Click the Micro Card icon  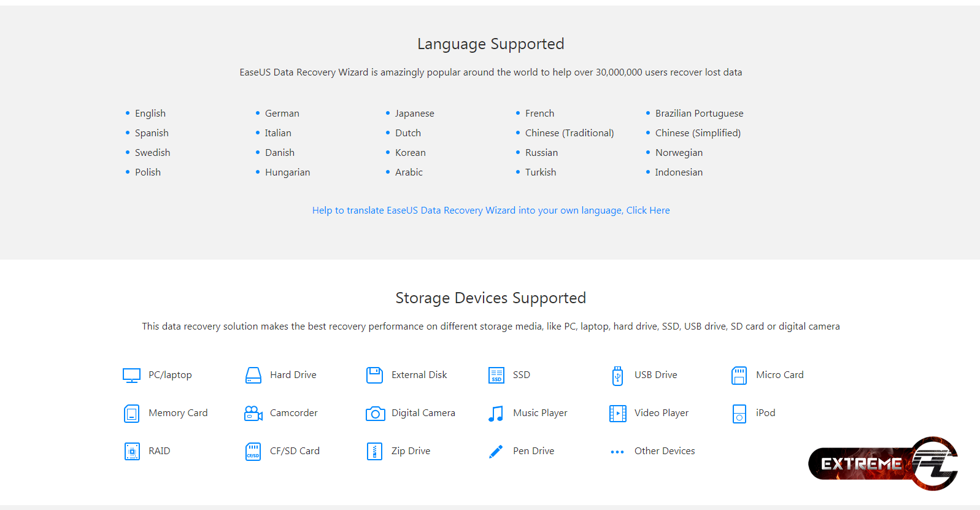coord(739,376)
